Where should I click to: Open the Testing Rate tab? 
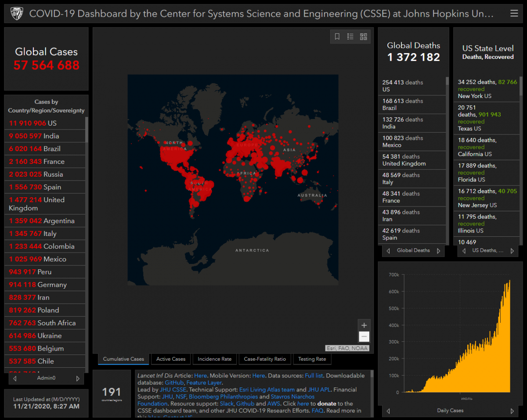tap(312, 359)
